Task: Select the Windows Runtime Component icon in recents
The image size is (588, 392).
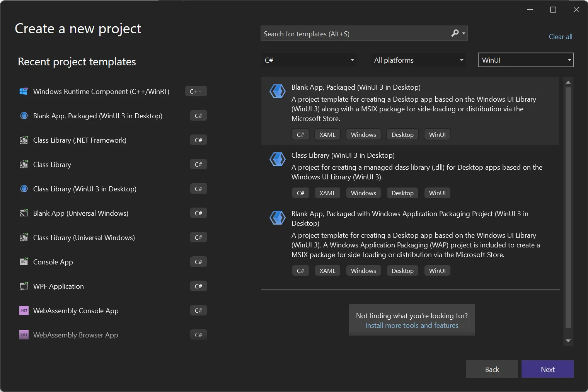Action: click(24, 91)
